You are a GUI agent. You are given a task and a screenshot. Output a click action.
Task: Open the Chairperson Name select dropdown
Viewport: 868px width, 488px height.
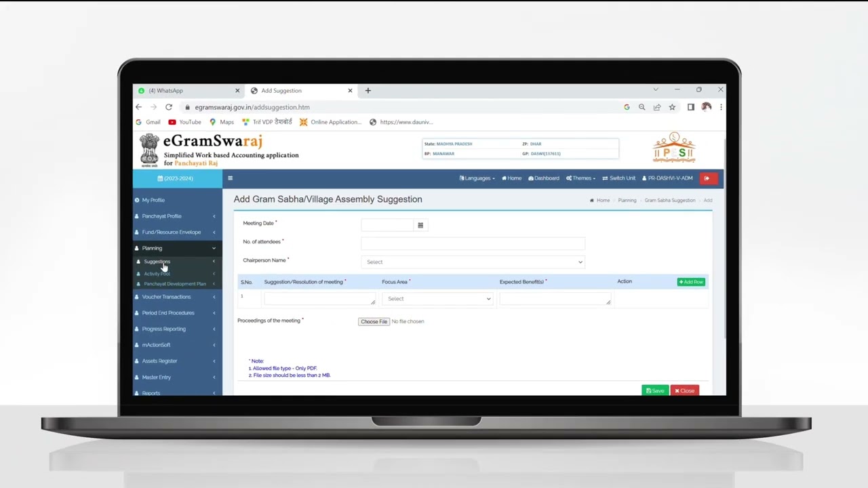tap(473, 262)
